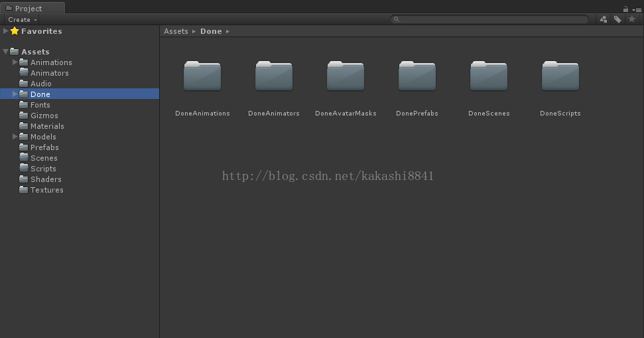Click the Assets root folder icon

point(15,51)
